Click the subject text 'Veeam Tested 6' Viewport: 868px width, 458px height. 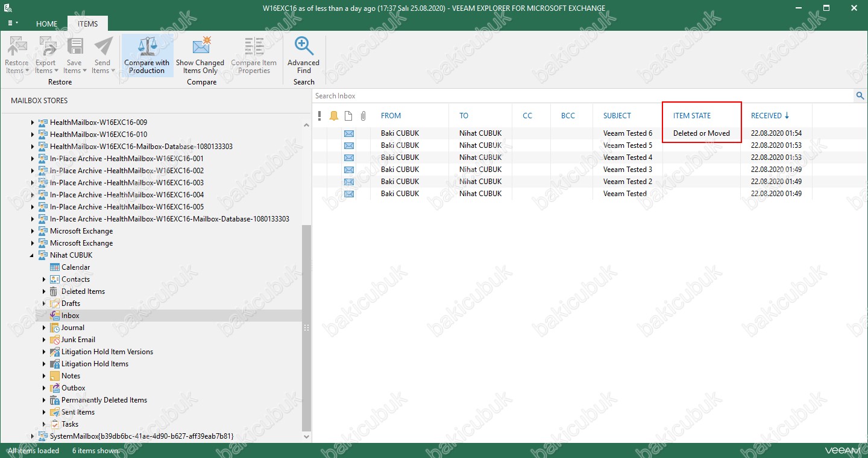pos(627,133)
